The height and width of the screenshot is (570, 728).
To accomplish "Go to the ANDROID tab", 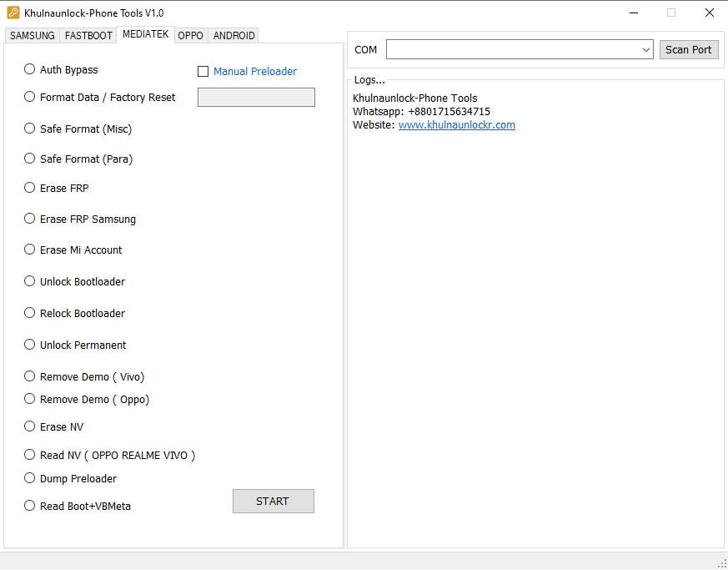I will point(233,36).
